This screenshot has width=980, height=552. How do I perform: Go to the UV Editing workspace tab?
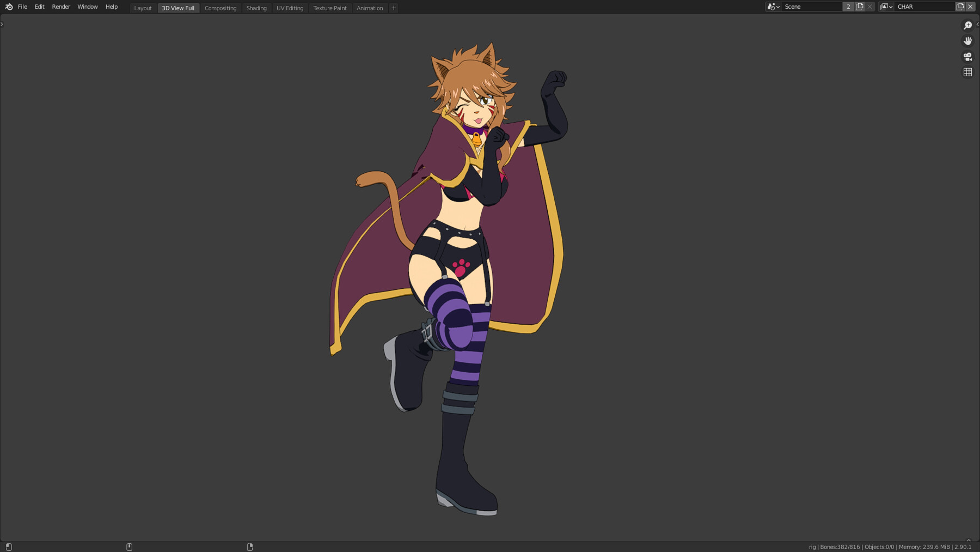(290, 8)
